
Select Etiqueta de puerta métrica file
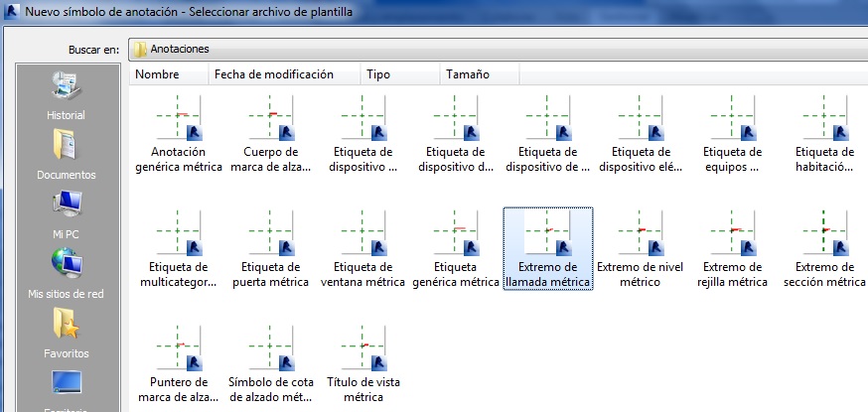[271, 235]
